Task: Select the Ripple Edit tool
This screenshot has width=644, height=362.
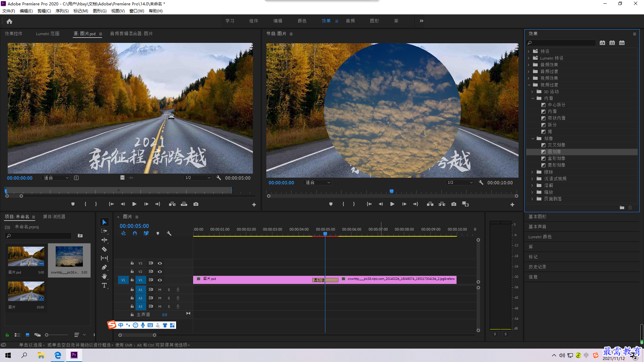Action: (x=104, y=240)
